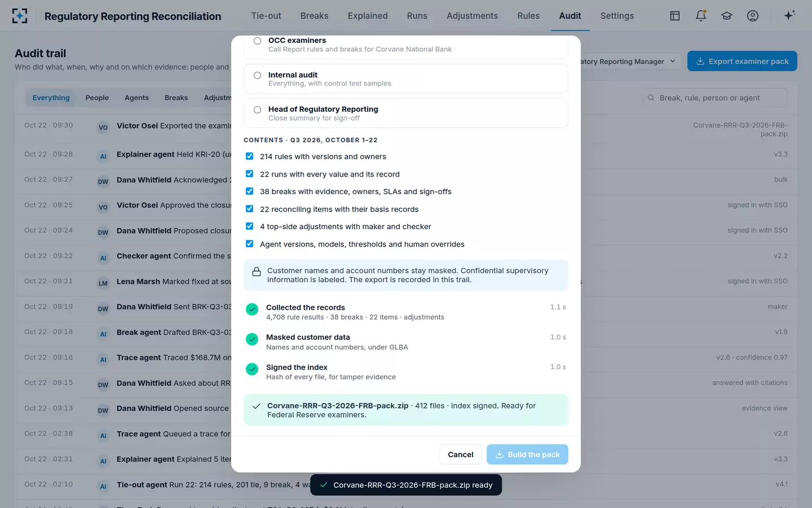The height and width of the screenshot is (508, 812).
Task: Select the Internal audit option
Action: tap(405, 79)
